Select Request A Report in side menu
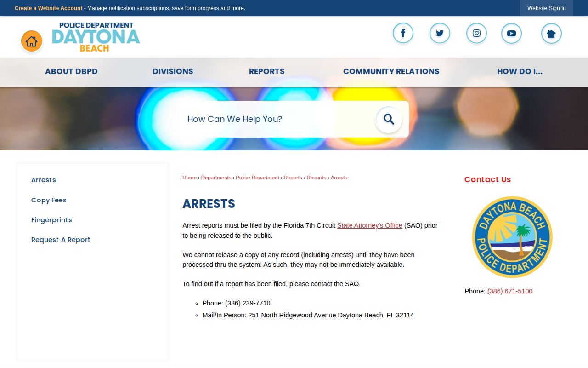588x368 pixels. 61,240
